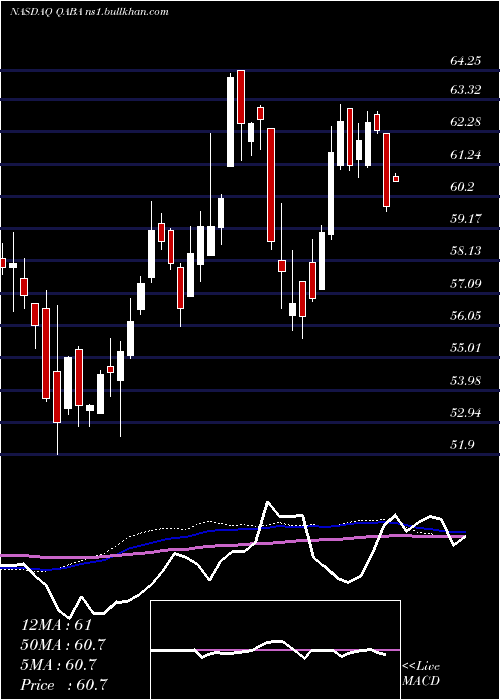Click the 53.98 price level label
This screenshot has height=700, width=500.
tap(466, 380)
